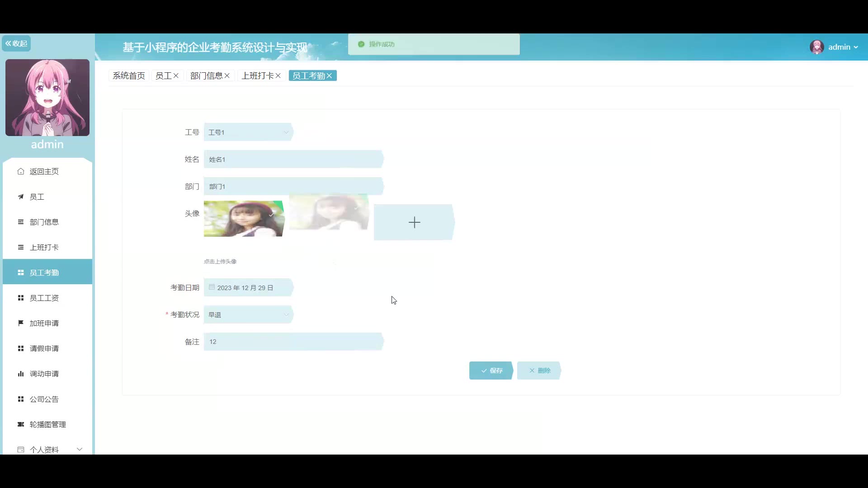Open 请假申请 in the sidebar

click(x=44, y=348)
